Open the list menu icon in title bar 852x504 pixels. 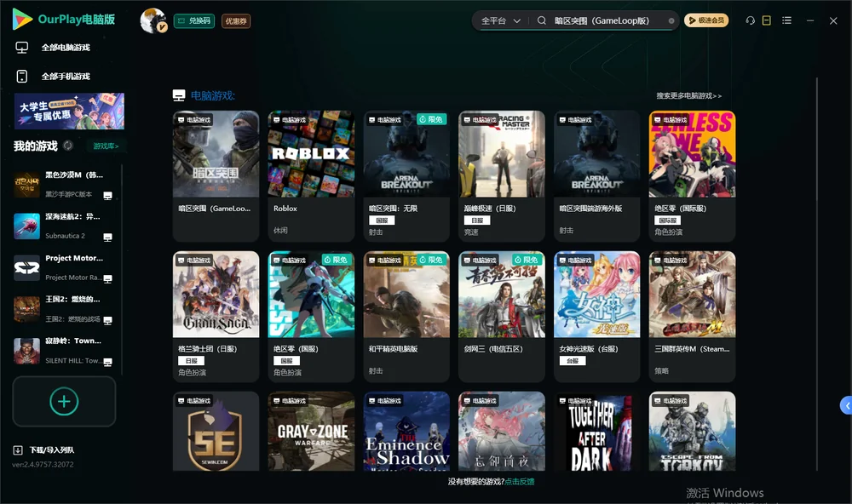coord(786,20)
